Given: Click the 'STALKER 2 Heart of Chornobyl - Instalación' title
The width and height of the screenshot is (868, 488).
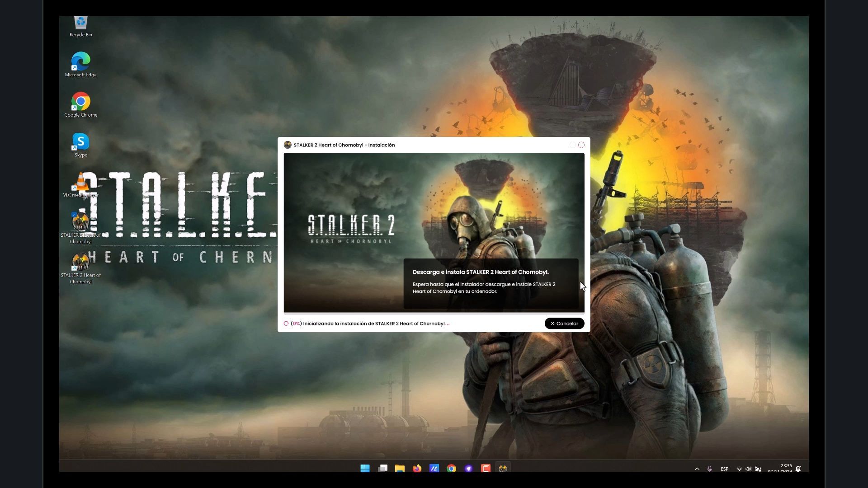Looking at the screenshot, I should point(344,145).
